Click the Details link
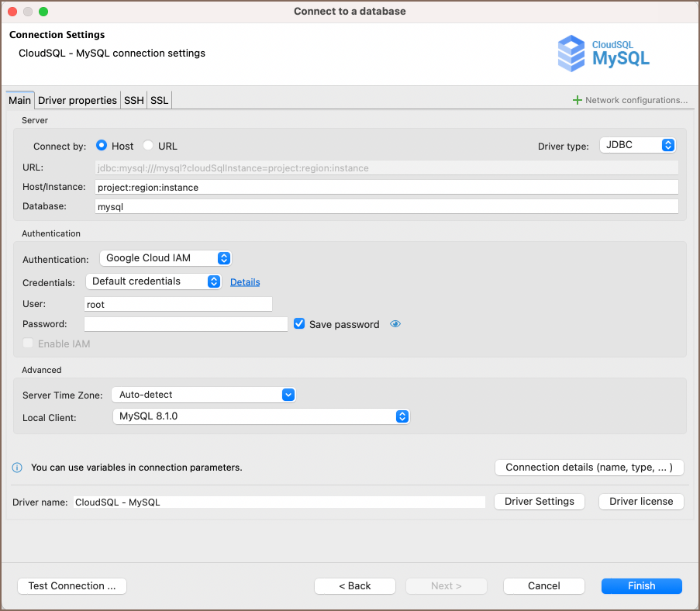 coord(245,282)
